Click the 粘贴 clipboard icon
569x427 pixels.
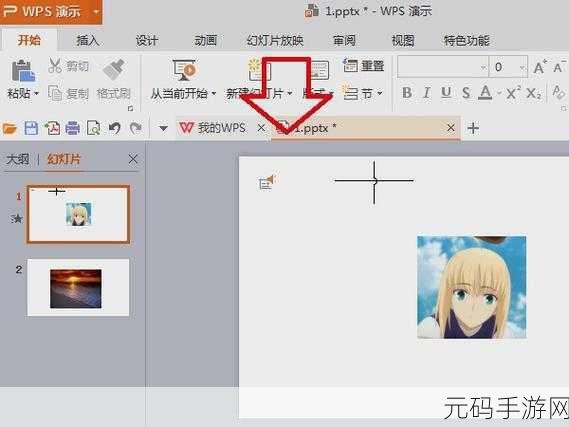[23, 70]
